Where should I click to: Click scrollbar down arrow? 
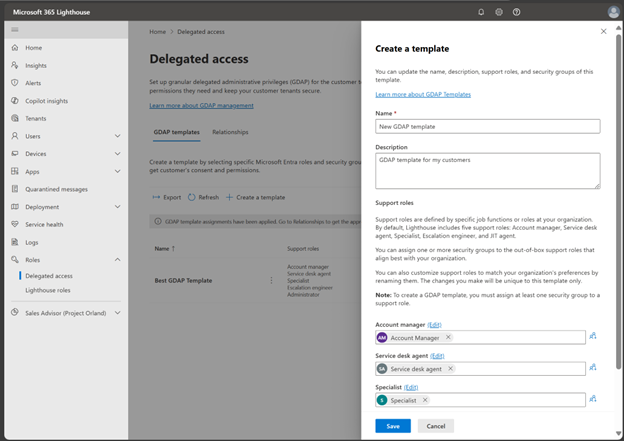point(618,433)
